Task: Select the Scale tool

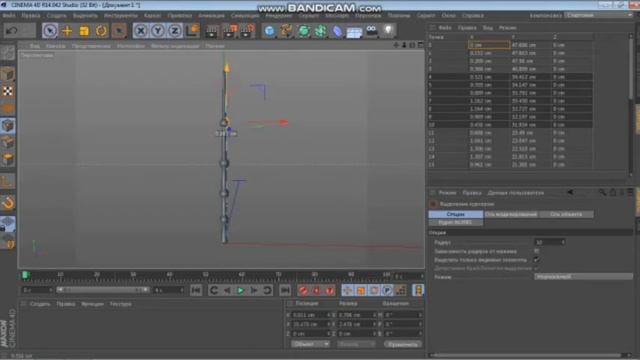Action: coord(84,31)
